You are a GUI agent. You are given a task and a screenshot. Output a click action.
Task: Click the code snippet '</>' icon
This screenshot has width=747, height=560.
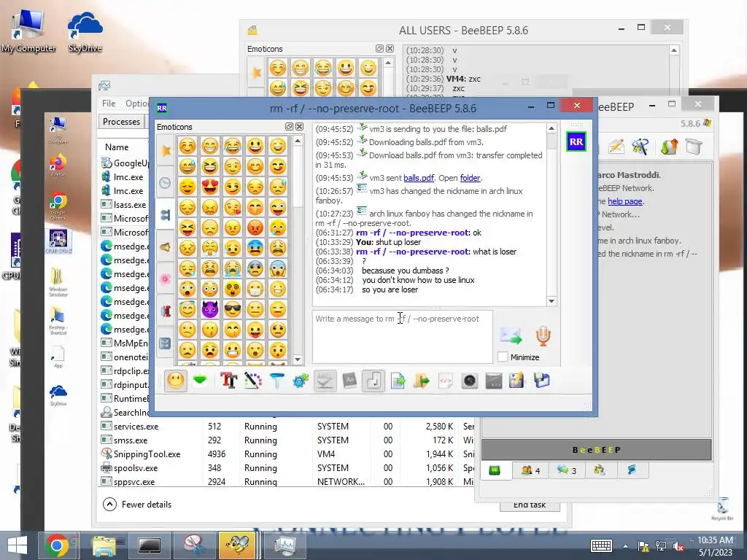tap(446, 381)
